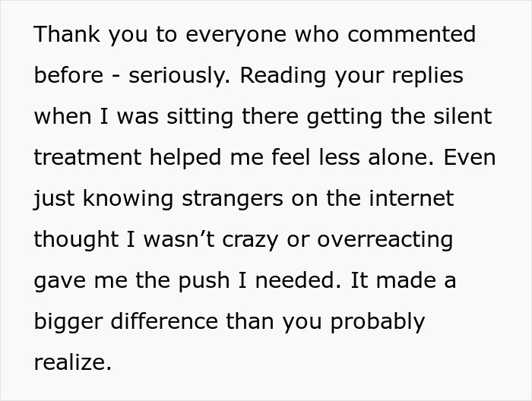Click the word "push" in the seventh line
Screen dimensions: 532x401
[x=204, y=281]
